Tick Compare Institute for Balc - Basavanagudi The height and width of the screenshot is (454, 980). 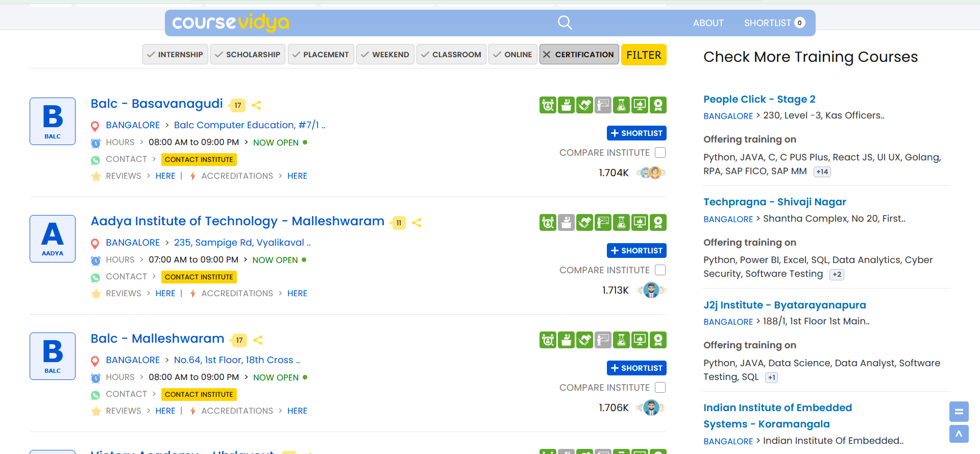(660, 153)
